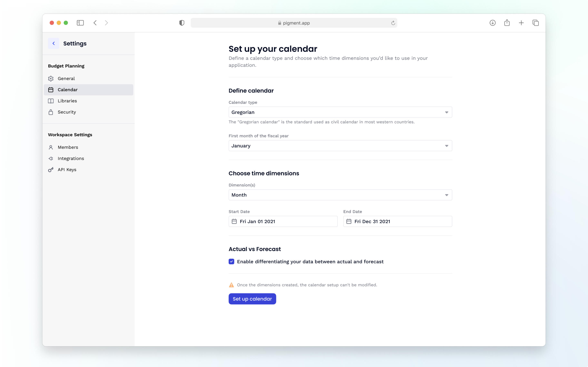Click the General gear icon
This screenshot has height=367, width=588.
point(51,79)
